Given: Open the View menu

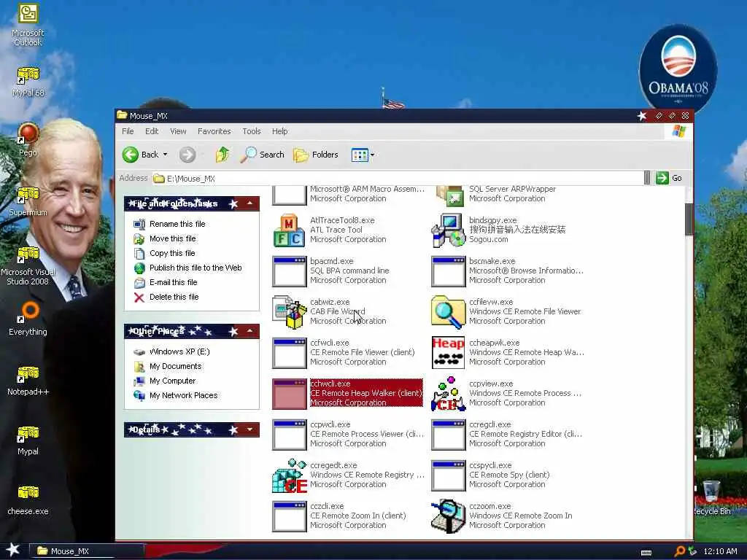Looking at the screenshot, I should 178,131.
